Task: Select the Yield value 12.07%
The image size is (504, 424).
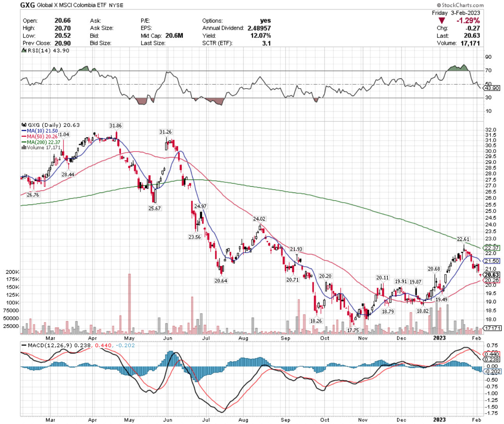Action: (261, 36)
